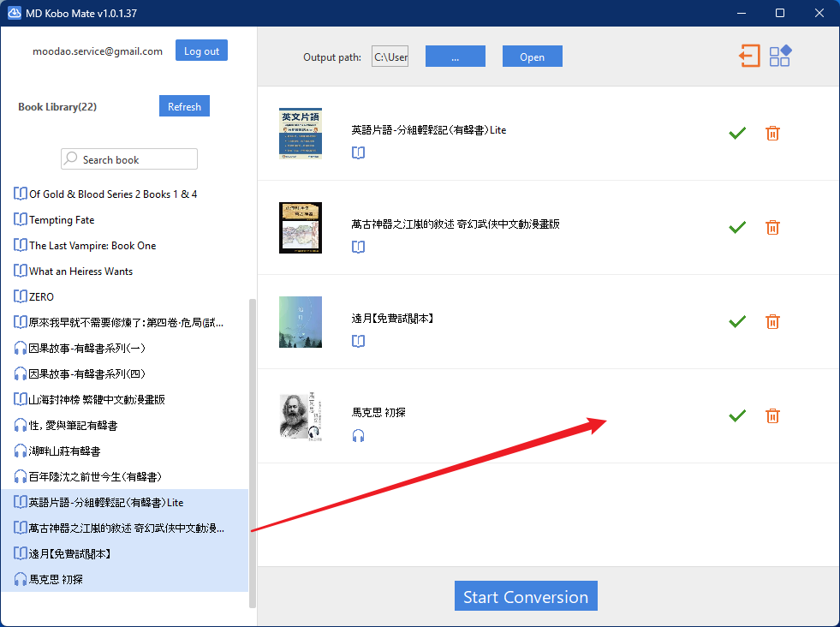Select Tempting Fate in the book library
The width and height of the screenshot is (840, 627).
click(62, 220)
